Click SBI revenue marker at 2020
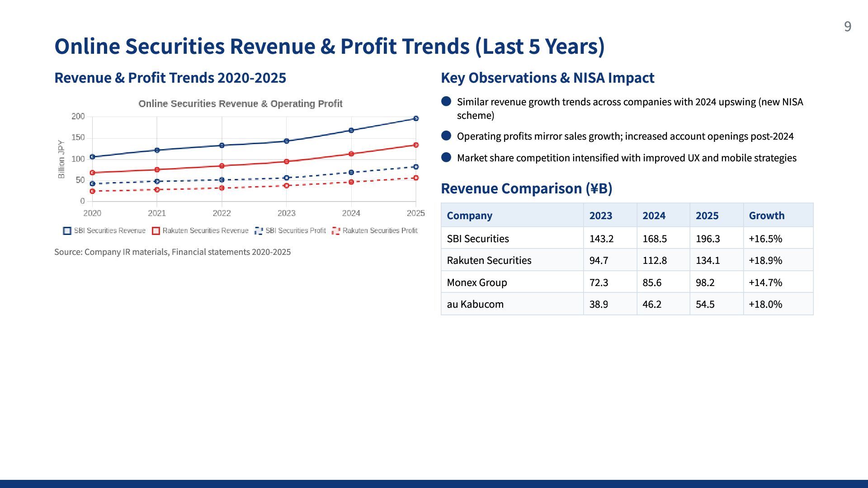 point(92,157)
